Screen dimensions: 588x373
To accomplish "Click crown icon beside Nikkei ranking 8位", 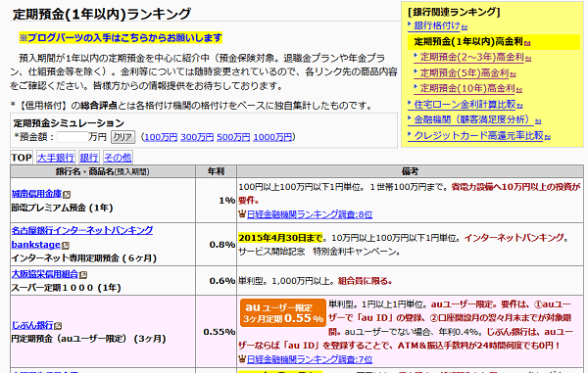I will click(242, 214).
